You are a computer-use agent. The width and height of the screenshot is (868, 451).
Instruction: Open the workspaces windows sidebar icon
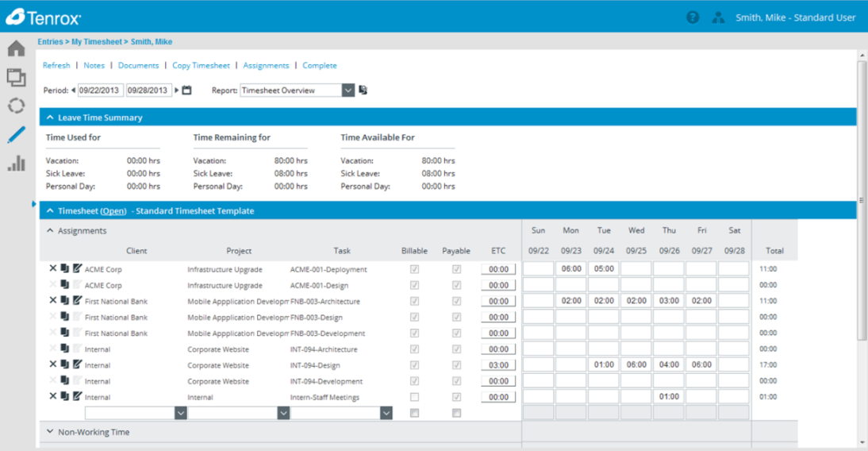[16, 78]
